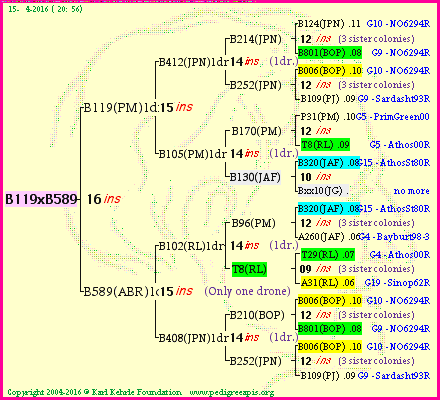Click B252(JPN) under B412(JPN)
The height and width of the screenshot is (400, 440).
pos(256,85)
